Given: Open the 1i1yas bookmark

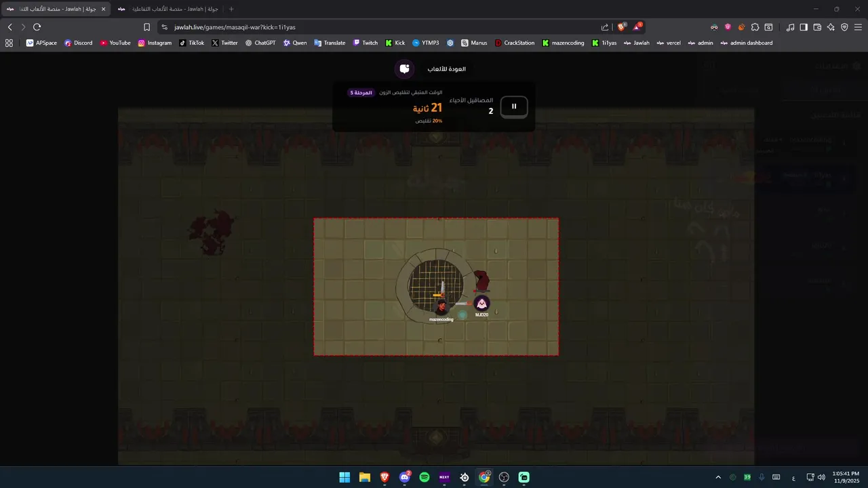Looking at the screenshot, I should (x=604, y=43).
